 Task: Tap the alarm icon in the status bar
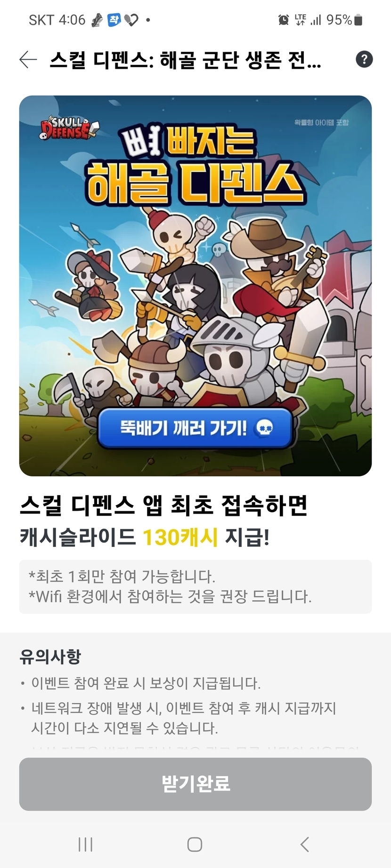pos(284,20)
